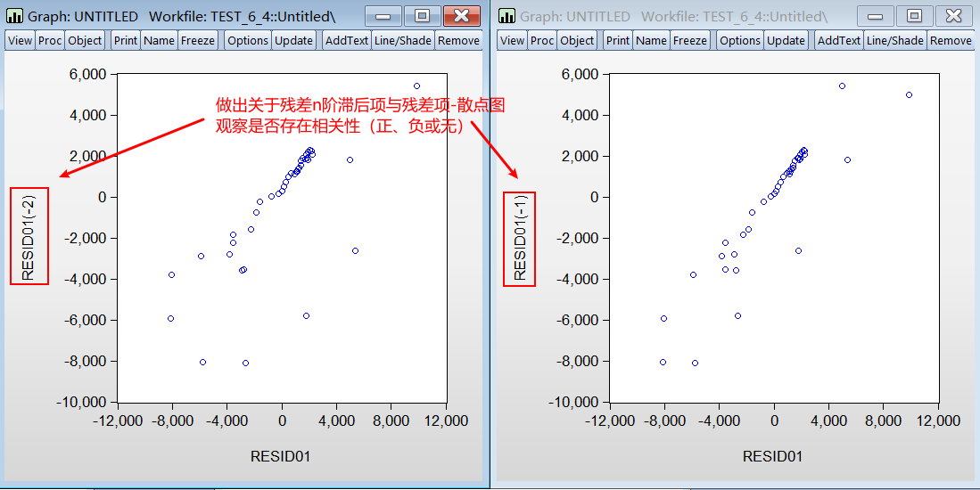Click AddText in the left graph window
This screenshot has height=490, width=980.
pyautogui.click(x=347, y=41)
